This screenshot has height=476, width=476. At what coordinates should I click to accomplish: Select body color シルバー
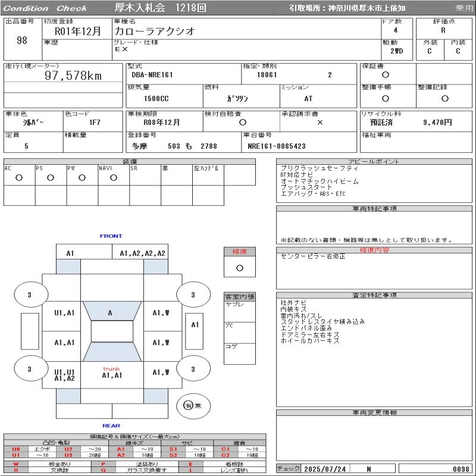click(x=33, y=123)
